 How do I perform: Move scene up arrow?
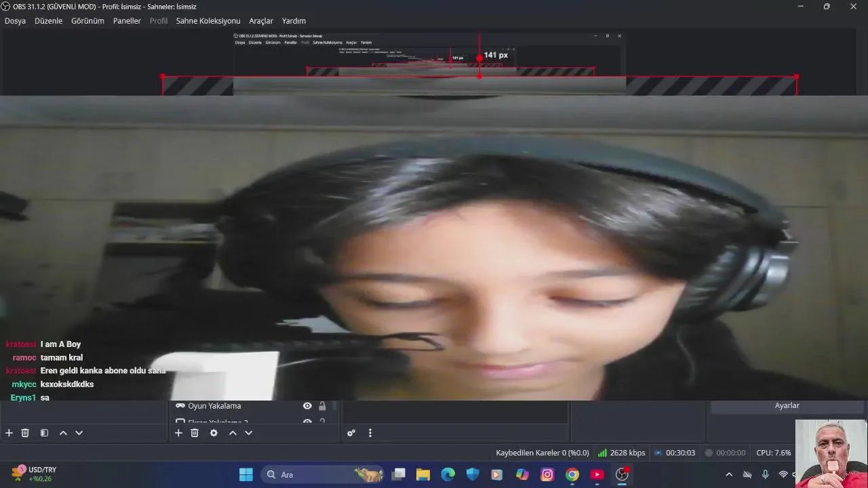click(63, 432)
